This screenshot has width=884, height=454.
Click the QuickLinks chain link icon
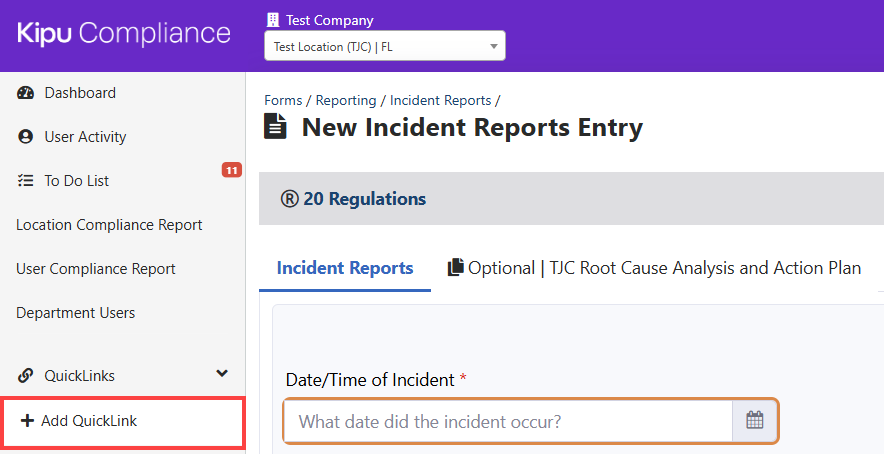(26, 376)
